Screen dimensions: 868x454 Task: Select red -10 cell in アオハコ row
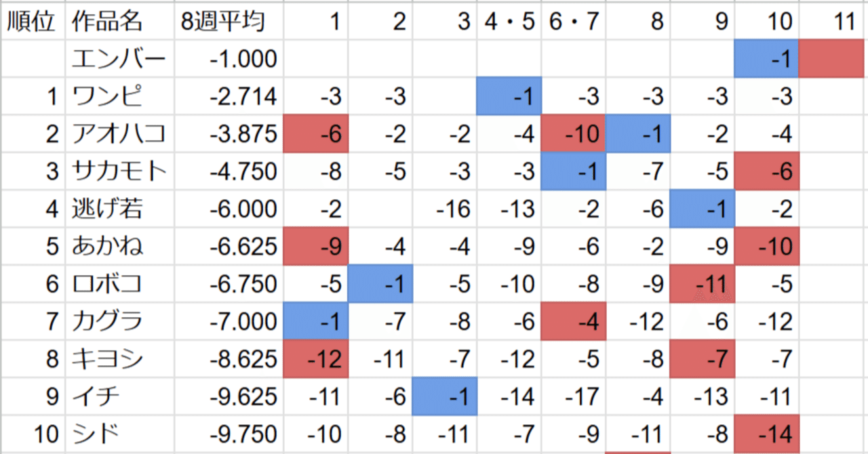coord(574,133)
